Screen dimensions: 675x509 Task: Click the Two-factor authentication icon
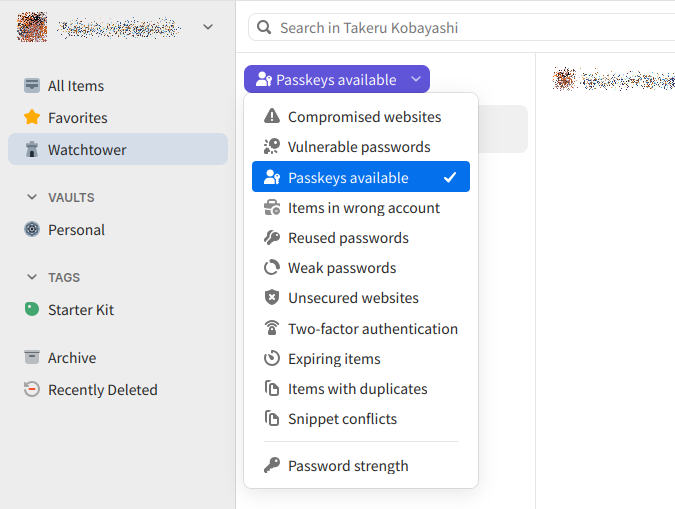click(x=272, y=328)
